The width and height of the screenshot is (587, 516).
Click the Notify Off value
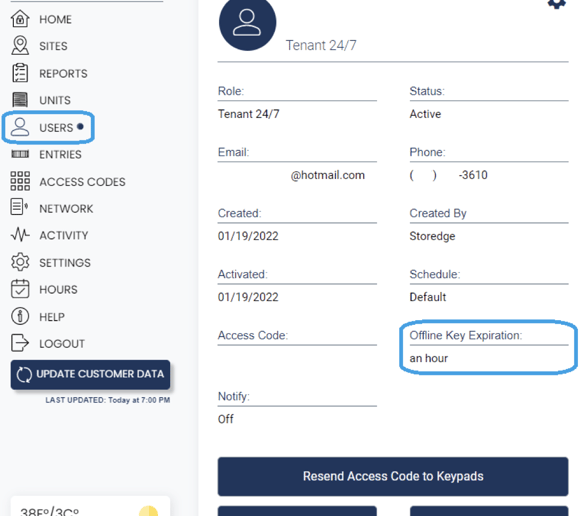tap(226, 419)
